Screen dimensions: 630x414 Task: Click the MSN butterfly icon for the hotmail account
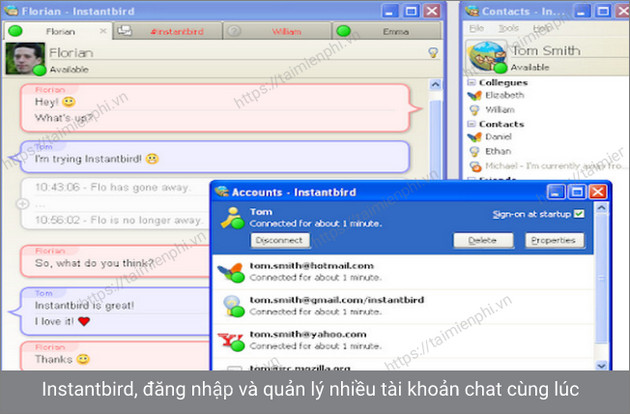[x=232, y=271]
